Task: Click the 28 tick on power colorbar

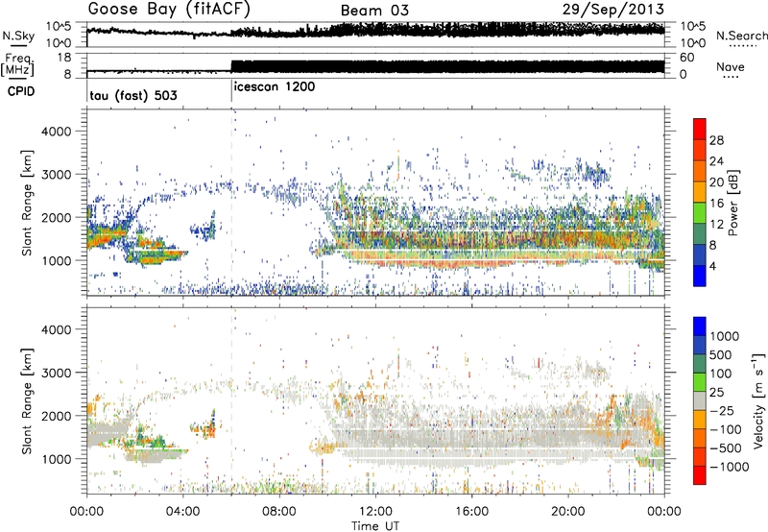Action: (x=716, y=140)
